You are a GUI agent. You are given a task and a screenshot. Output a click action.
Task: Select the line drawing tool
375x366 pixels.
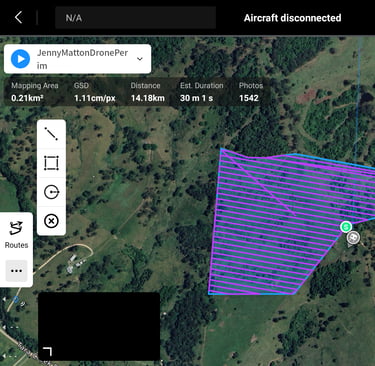pos(51,134)
